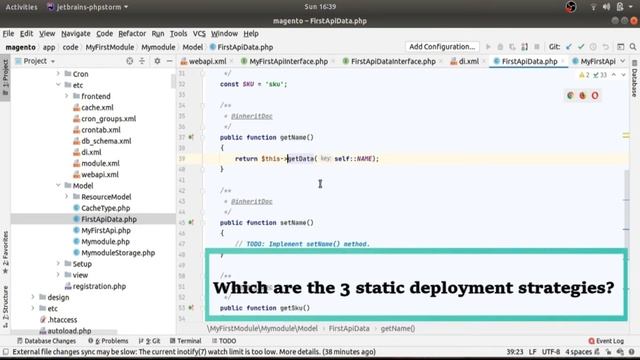640x360 pixels.
Task: Open the TODO tool window
Action: tap(224, 341)
